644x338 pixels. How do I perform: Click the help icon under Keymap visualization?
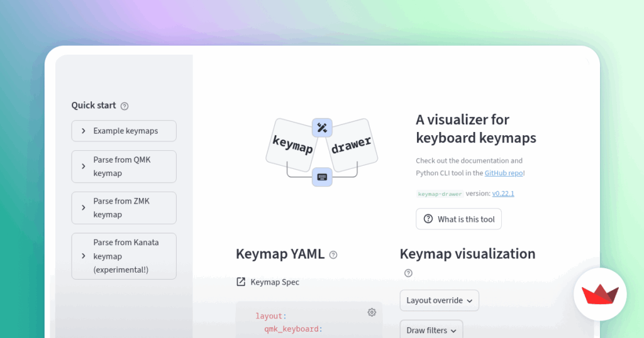[408, 273]
